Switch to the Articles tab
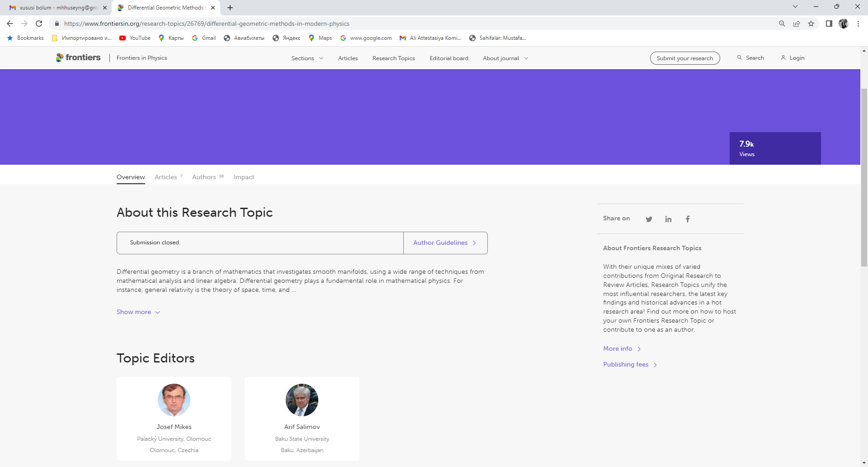The height and width of the screenshot is (467, 868). point(166,177)
